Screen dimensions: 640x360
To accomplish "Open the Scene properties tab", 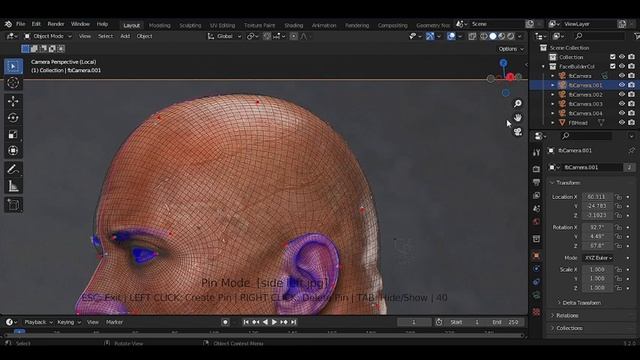I will (536, 209).
